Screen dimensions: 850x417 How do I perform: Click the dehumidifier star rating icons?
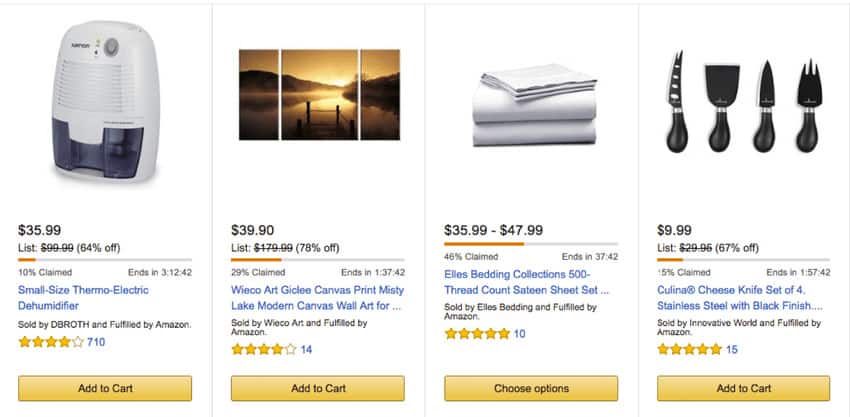coord(51,342)
